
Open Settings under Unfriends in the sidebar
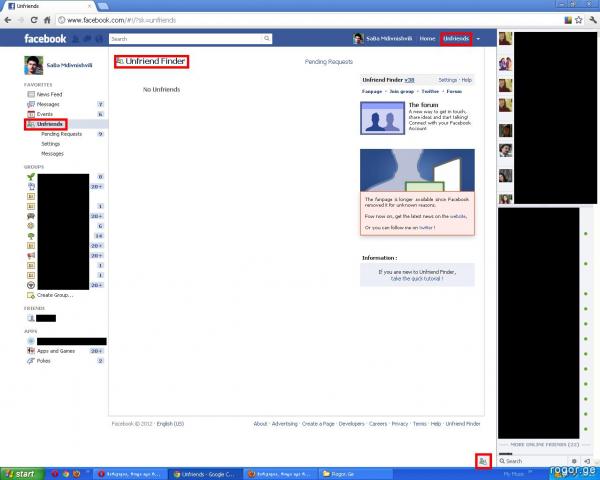coord(51,144)
